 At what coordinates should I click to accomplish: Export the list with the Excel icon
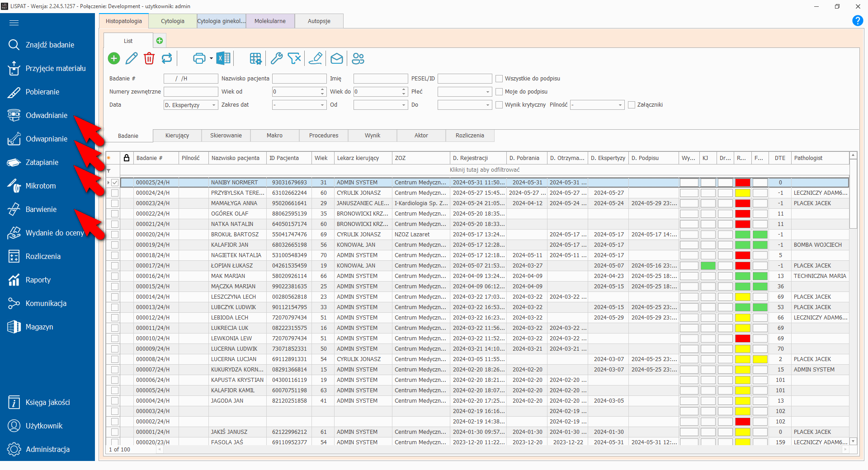(223, 58)
